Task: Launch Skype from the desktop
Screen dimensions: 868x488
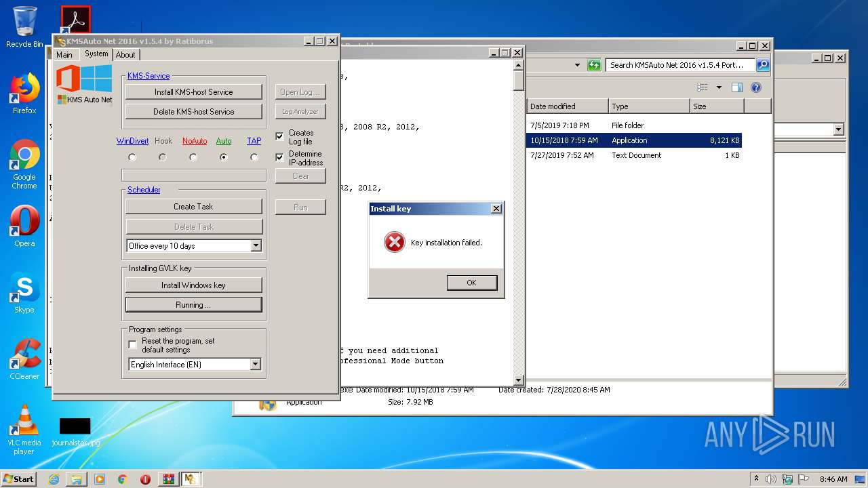Action: pos(24,293)
